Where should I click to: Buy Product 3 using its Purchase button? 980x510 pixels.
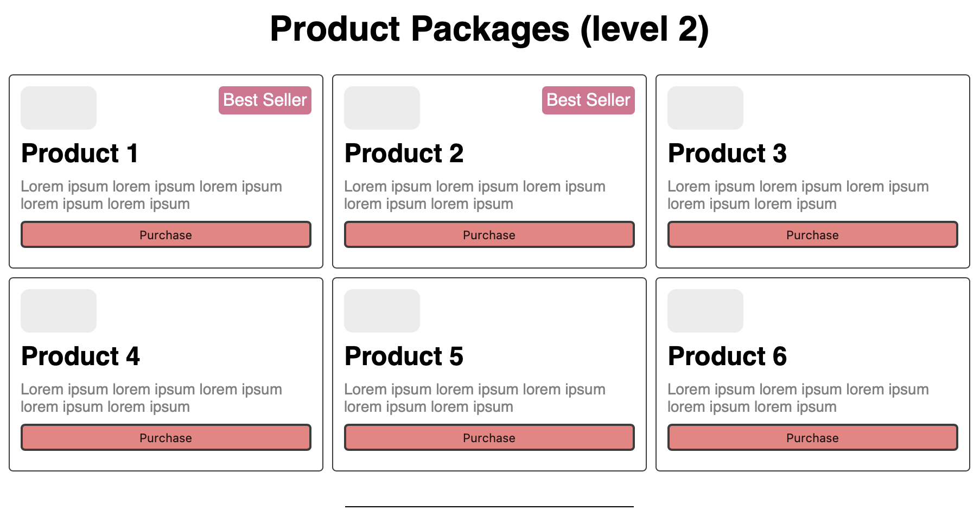point(812,234)
